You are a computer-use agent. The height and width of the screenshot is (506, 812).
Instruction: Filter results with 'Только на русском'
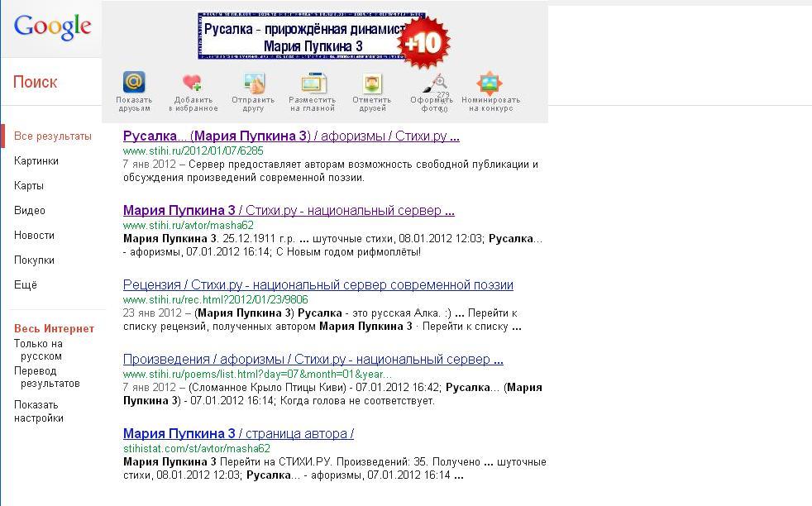point(38,350)
